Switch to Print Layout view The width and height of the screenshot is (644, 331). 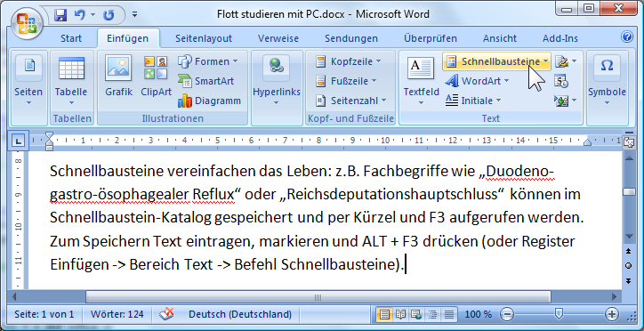coord(384,315)
